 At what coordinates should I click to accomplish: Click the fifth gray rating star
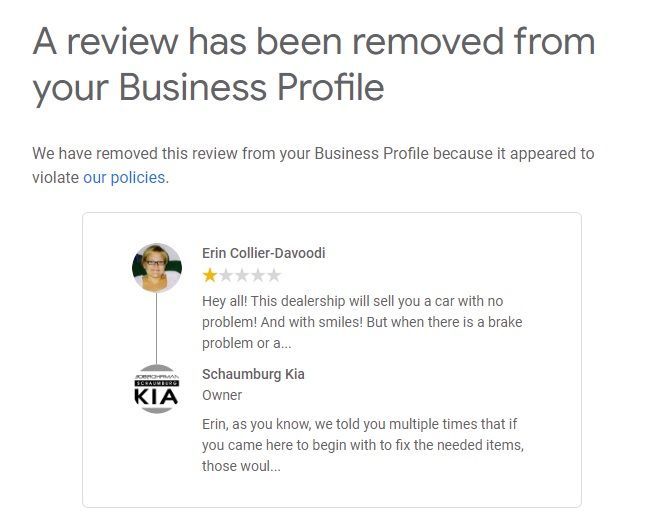tap(274, 275)
